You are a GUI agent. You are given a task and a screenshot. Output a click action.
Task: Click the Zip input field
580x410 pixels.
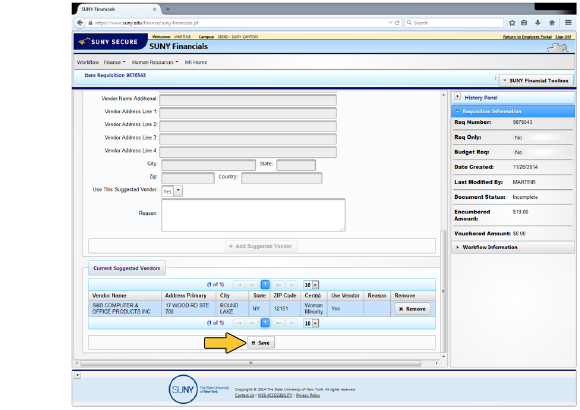[x=188, y=178]
